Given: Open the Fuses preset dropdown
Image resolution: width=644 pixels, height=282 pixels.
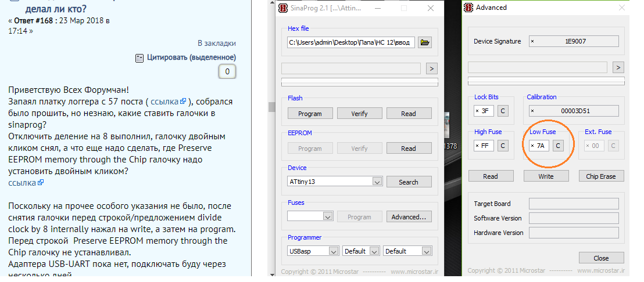Looking at the screenshot, I should 327,216.
